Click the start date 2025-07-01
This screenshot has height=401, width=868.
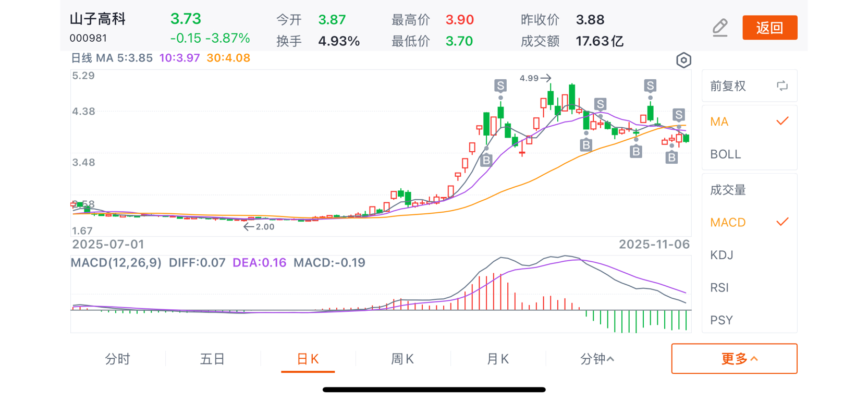pos(108,245)
